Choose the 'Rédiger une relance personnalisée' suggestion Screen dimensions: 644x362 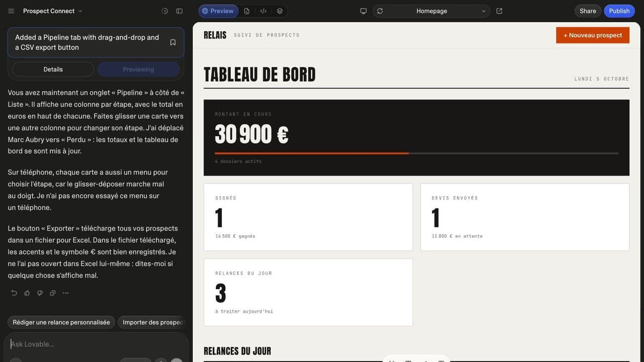61,322
